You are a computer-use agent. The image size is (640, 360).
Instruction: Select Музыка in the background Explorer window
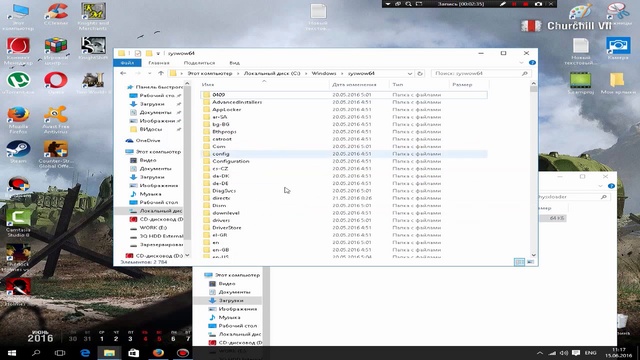pyautogui.click(x=224, y=317)
